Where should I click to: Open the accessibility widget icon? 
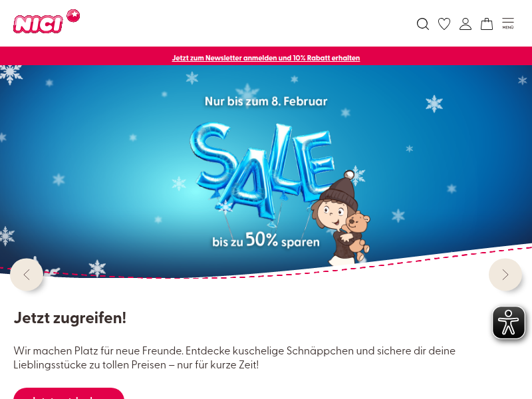509,323
